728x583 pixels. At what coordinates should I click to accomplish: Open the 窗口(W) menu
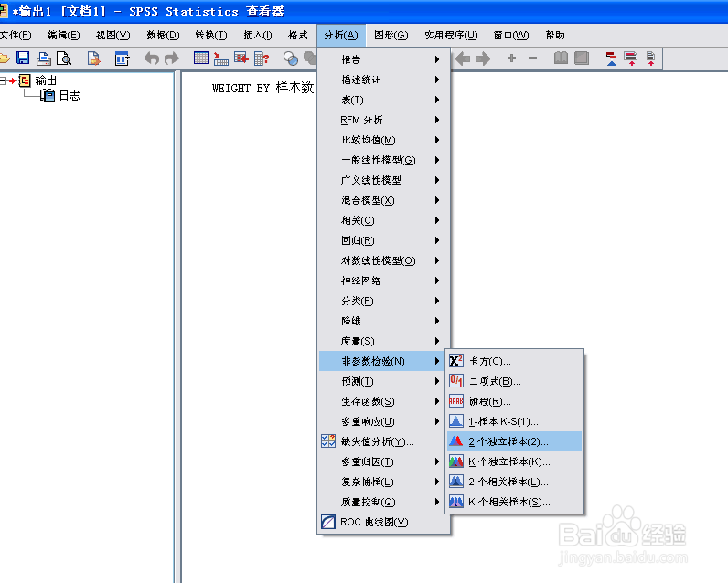510,36
